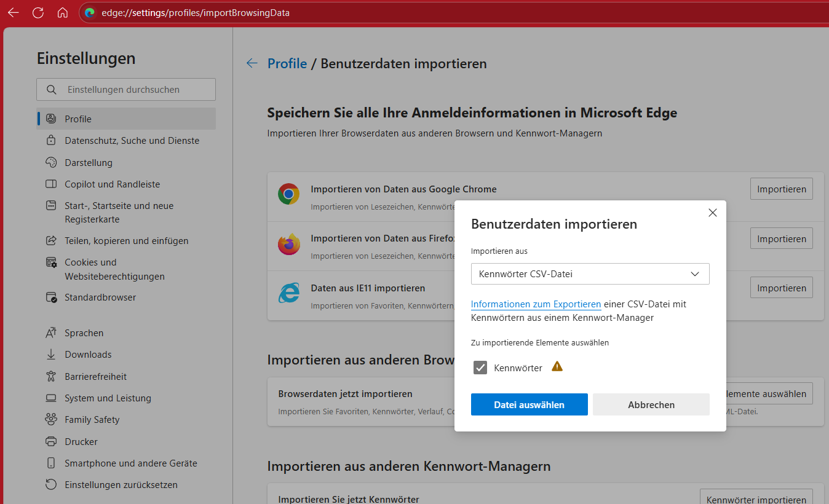Click the Standardbrowser icon
829x504 pixels.
point(52,297)
